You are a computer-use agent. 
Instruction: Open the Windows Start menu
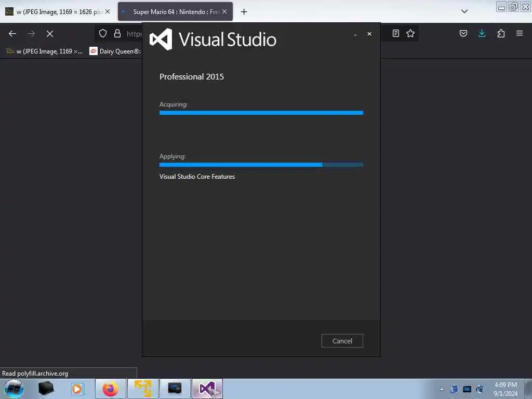click(14, 389)
